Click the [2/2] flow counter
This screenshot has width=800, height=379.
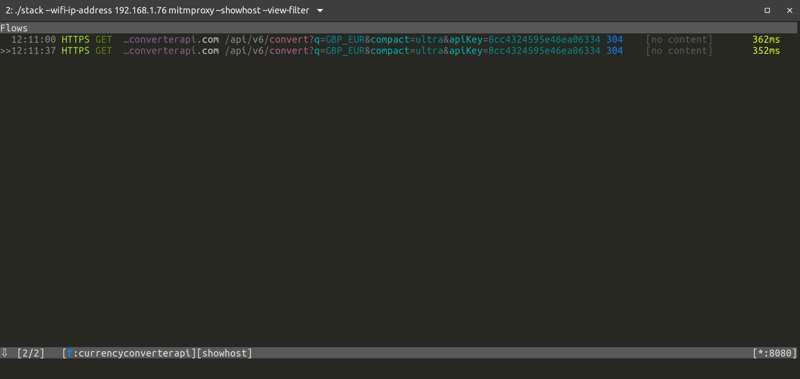click(31, 353)
